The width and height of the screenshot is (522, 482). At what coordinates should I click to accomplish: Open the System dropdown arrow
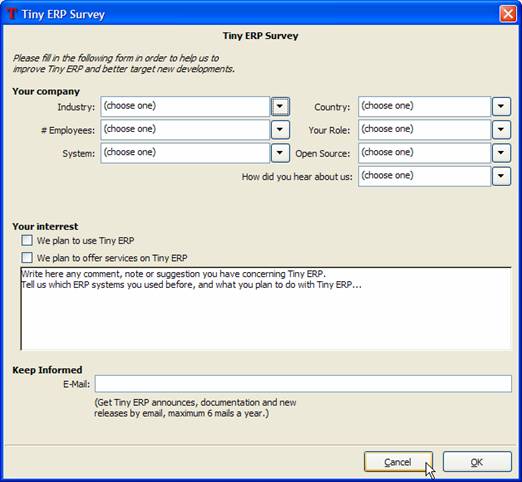pos(280,153)
